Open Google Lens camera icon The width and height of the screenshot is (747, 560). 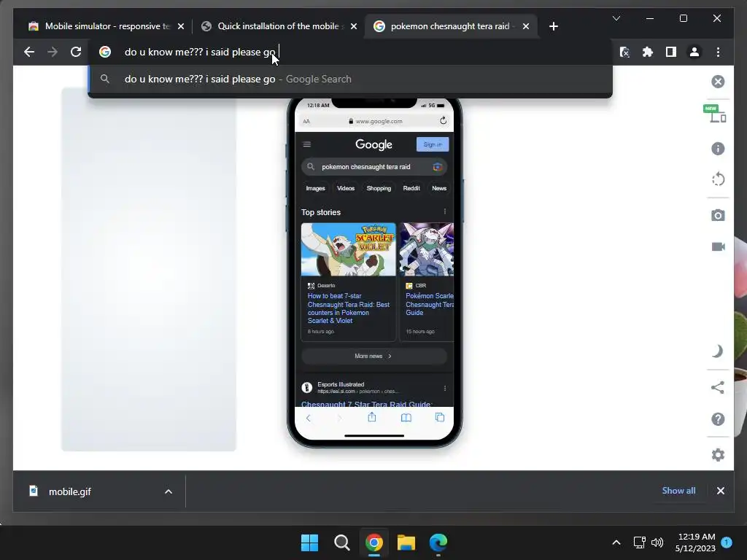[438, 167]
